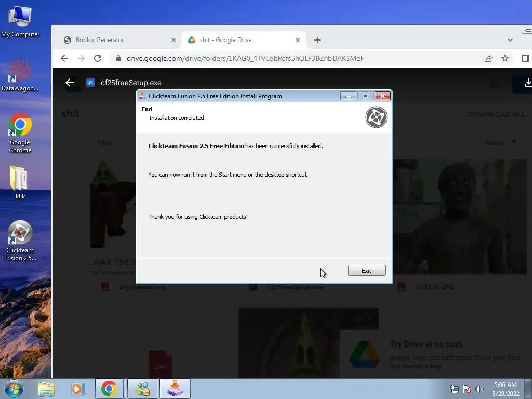Screen dimensions: 532x399
Task: Reload the Chrome page
Action: coord(98,58)
